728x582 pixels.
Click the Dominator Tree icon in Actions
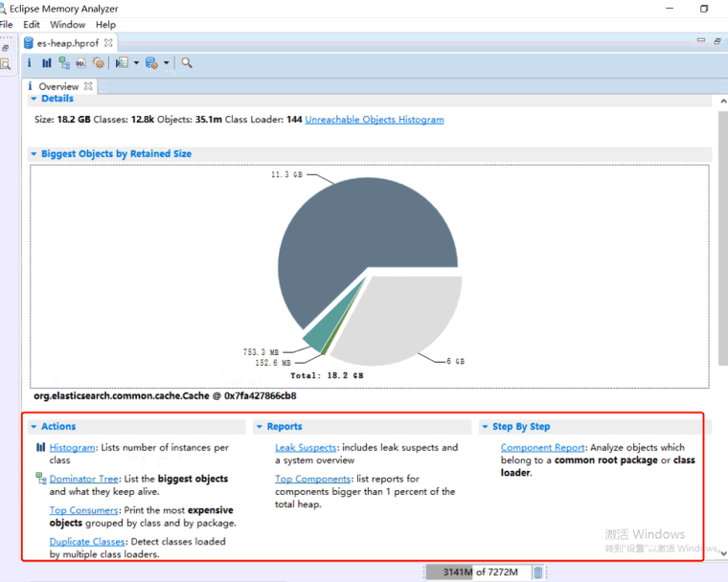point(41,478)
